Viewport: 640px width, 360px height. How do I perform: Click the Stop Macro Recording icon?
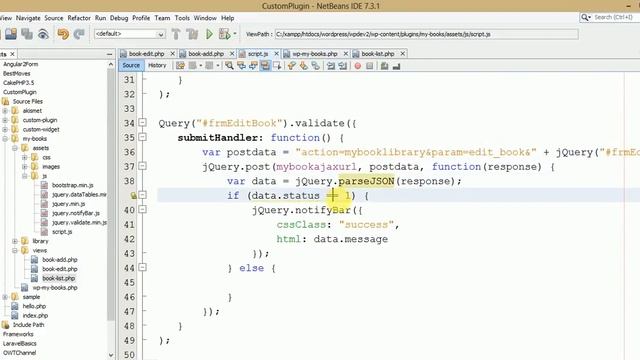pyautogui.click(x=369, y=66)
